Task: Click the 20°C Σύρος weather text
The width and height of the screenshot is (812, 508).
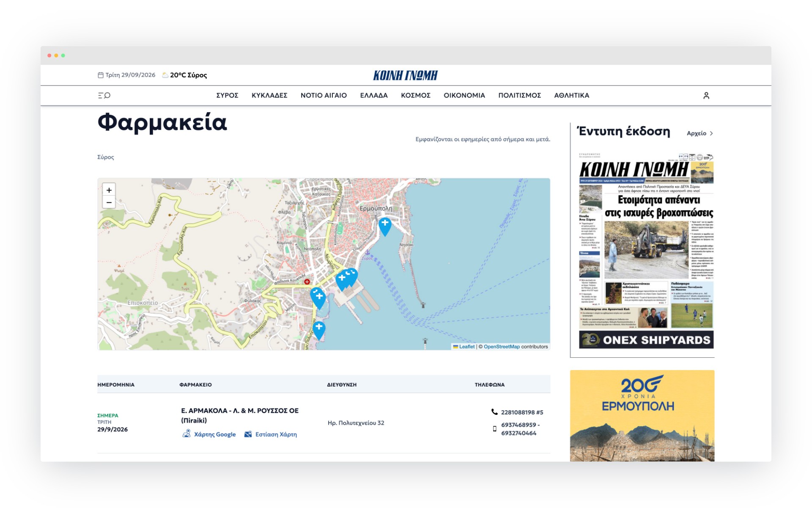Action: coord(188,75)
